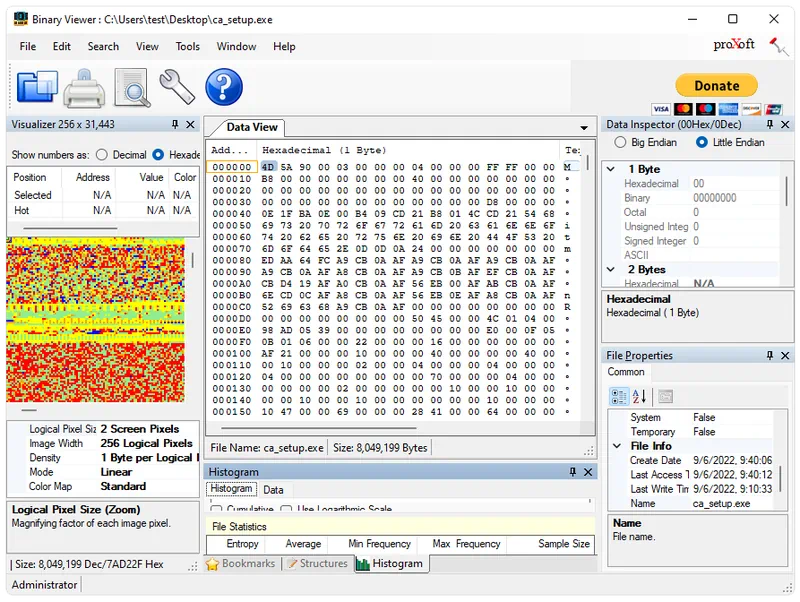800x602 pixels.
Task: Open the Data View tab list dropdown
Action: coord(584,128)
